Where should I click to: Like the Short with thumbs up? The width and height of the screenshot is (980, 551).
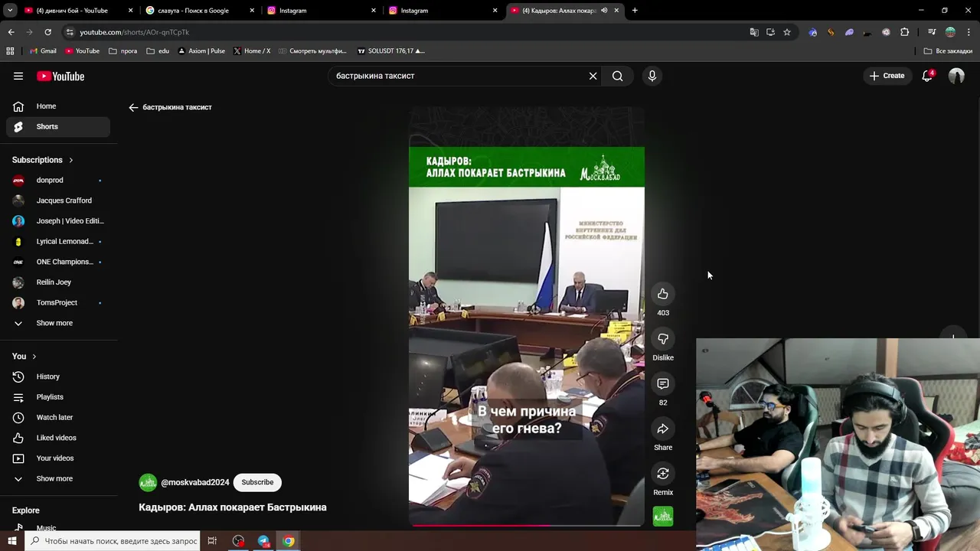(x=663, y=294)
